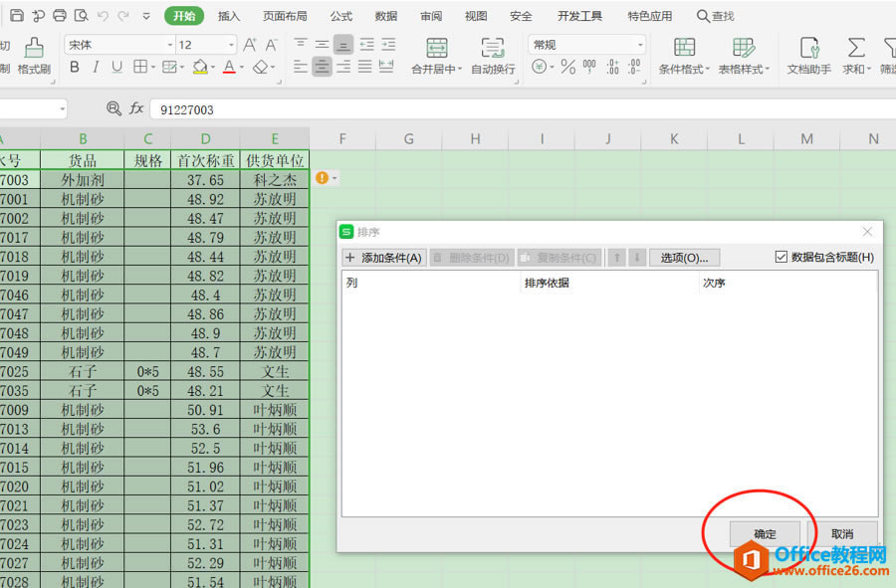This screenshot has height=588, width=896.
Task: Align text right icon
Action: tap(343, 67)
